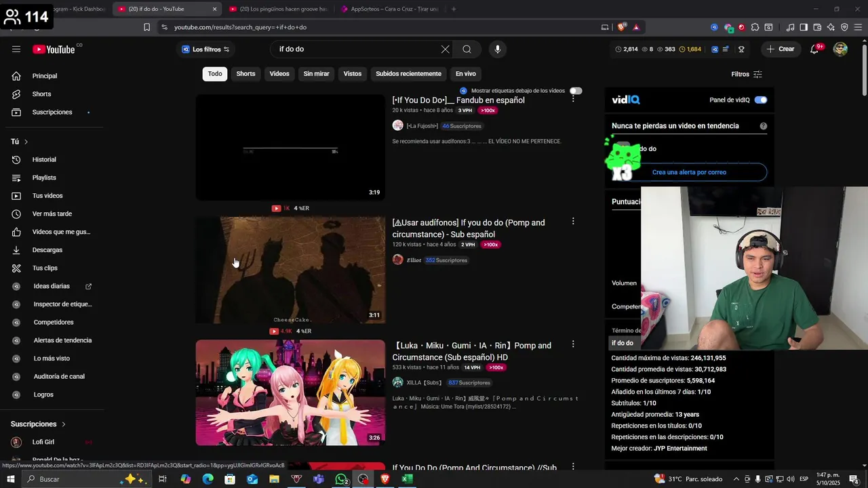Select the Todo filter chip
The width and height of the screenshot is (868, 488).
pyautogui.click(x=215, y=74)
